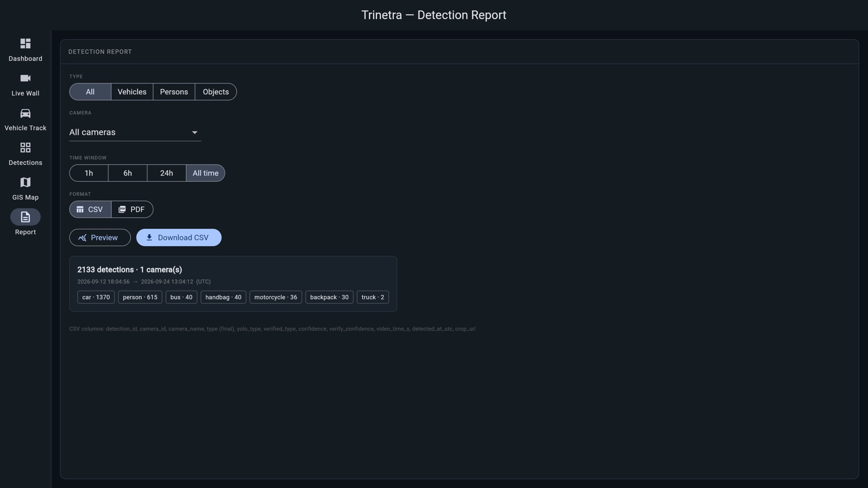Open the Live Wall camera icon
Screen dimensions: 868x488
(25, 78)
